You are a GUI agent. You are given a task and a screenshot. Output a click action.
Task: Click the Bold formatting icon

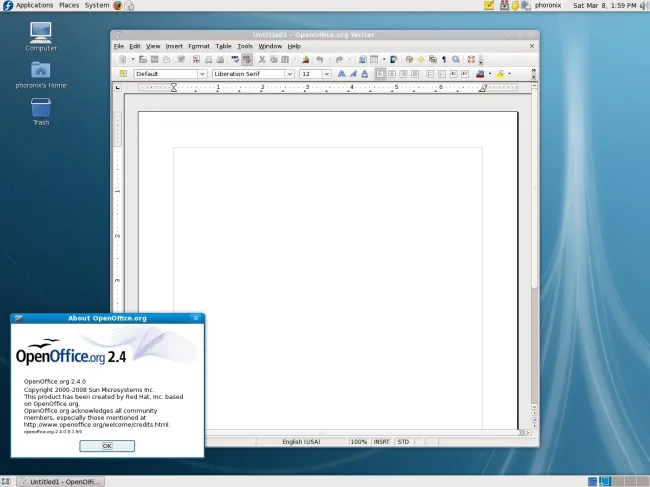click(x=341, y=74)
